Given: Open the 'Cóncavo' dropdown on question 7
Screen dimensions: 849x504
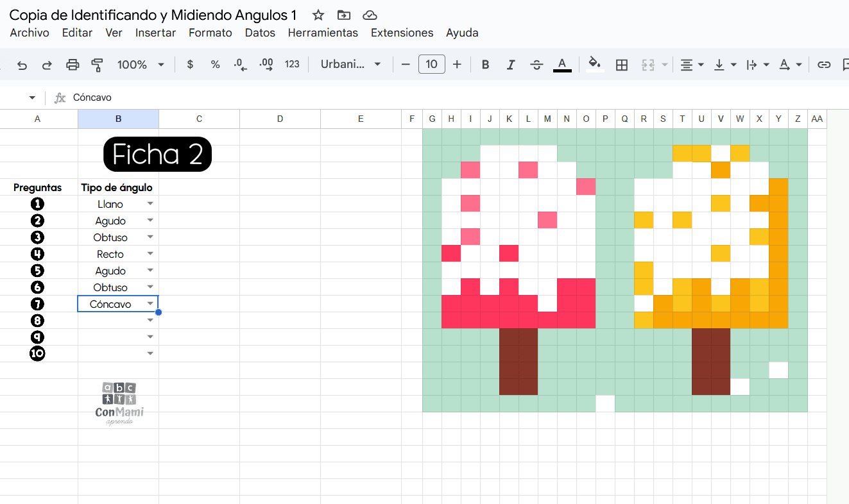Looking at the screenshot, I should click(150, 303).
